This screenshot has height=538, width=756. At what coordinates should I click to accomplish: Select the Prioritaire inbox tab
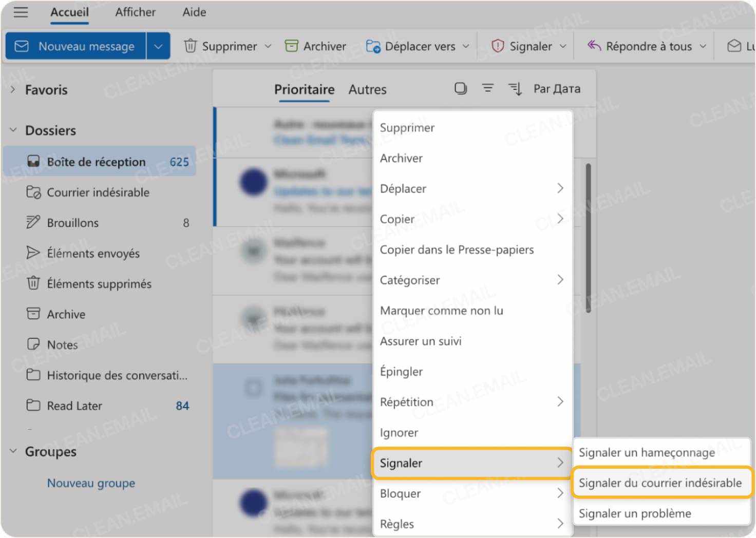pos(304,89)
